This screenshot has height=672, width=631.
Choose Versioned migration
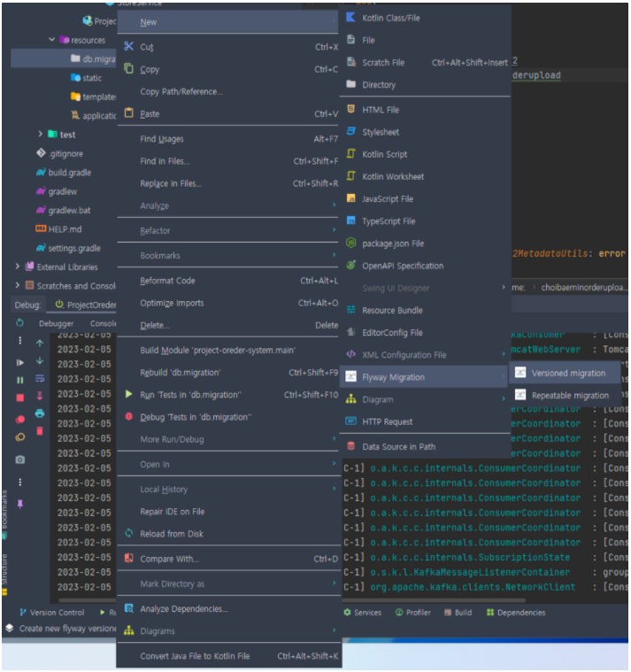(x=565, y=373)
